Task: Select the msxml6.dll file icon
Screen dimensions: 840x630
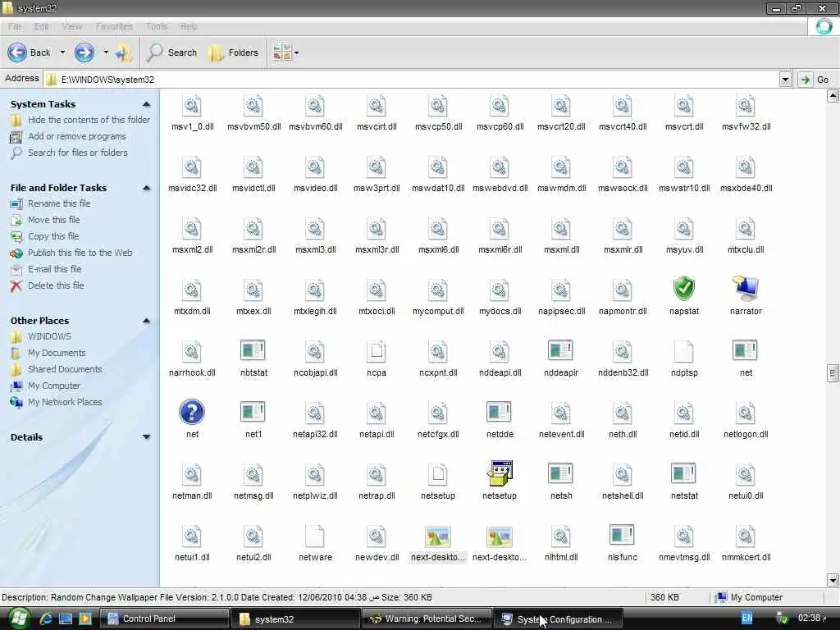Action: (x=438, y=229)
